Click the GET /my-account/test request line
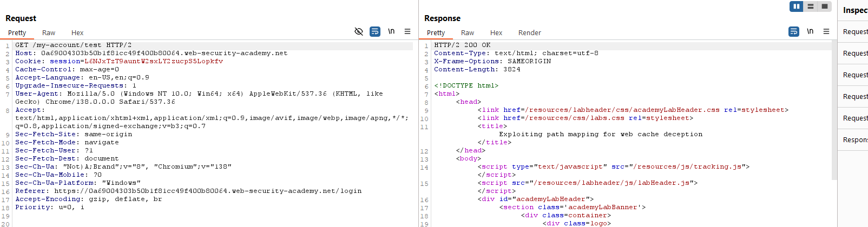The width and height of the screenshot is (868, 227). coord(73,45)
